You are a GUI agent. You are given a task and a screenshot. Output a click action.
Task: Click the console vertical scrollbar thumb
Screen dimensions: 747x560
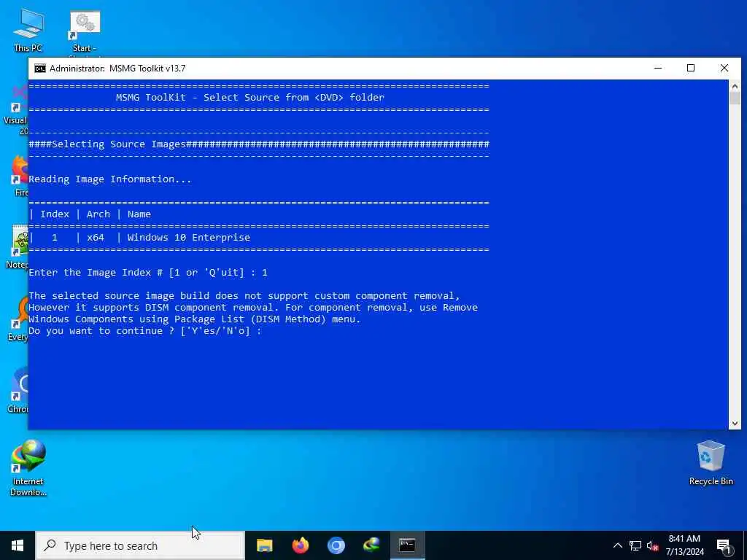[x=735, y=98]
